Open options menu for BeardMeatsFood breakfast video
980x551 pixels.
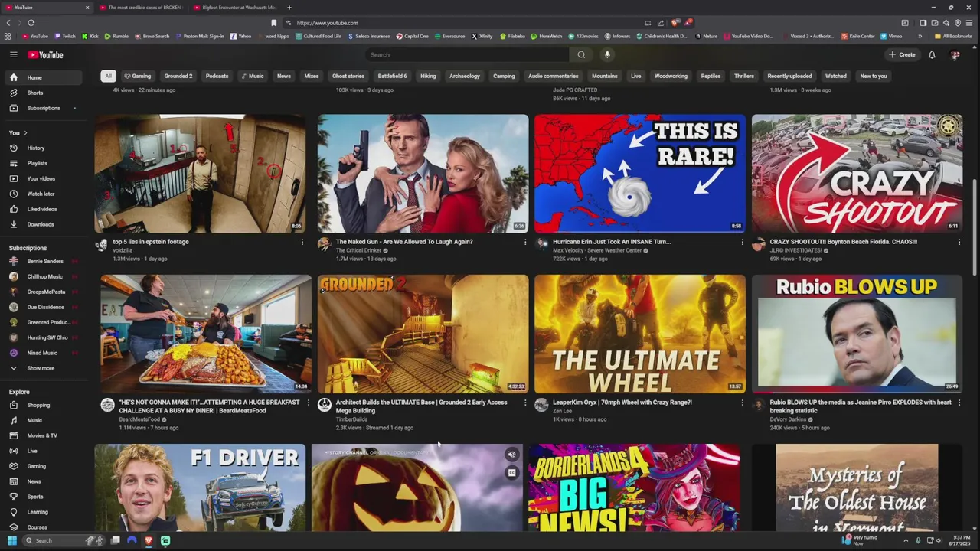pyautogui.click(x=308, y=403)
